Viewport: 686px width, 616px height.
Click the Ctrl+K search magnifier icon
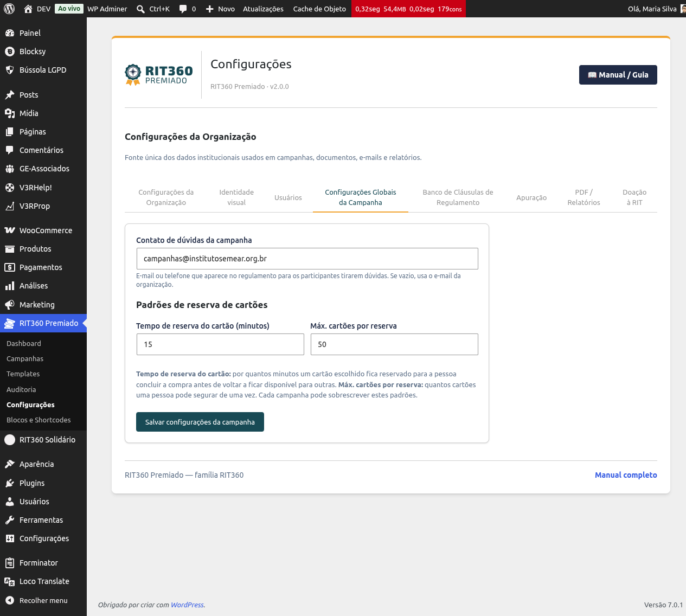[140, 9]
